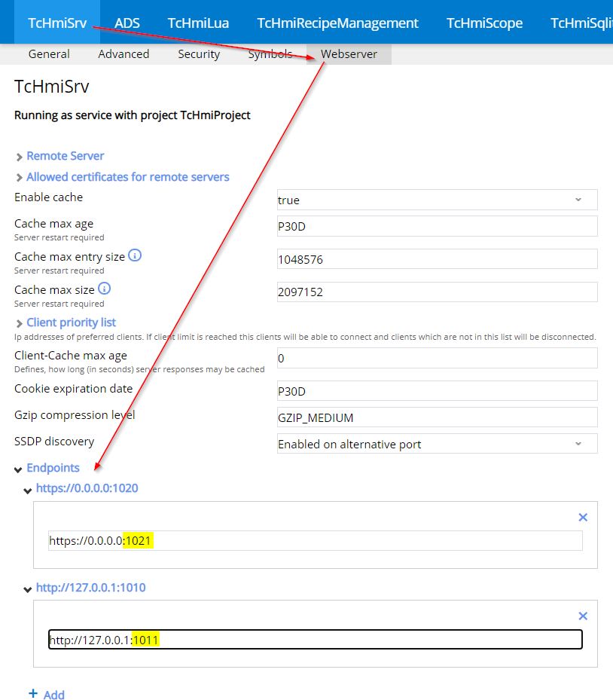Focus the Client-Cache max age field
The width and height of the screenshot is (613, 700).
click(438, 358)
